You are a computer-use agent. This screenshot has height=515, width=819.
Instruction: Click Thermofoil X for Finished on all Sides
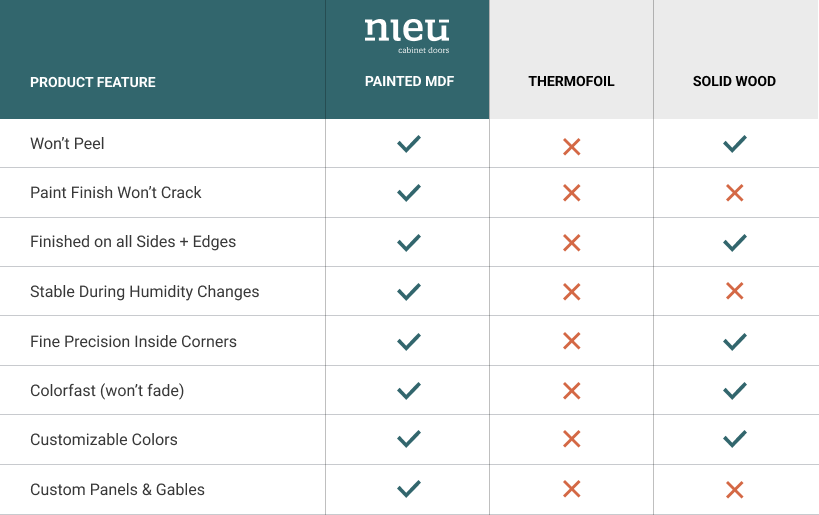[x=571, y=242]
